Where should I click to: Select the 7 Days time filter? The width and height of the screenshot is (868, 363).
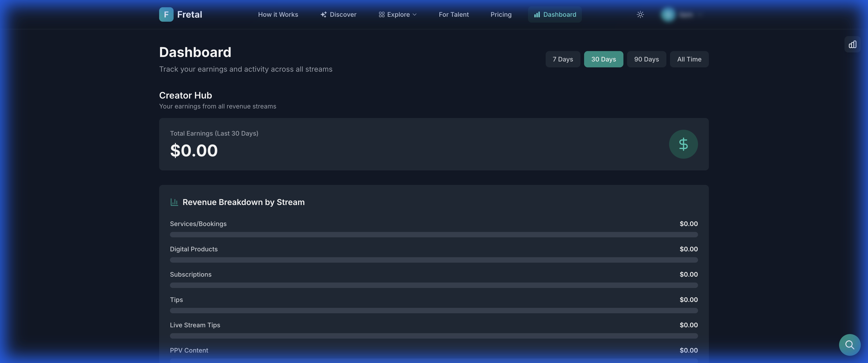coord(563,59)
